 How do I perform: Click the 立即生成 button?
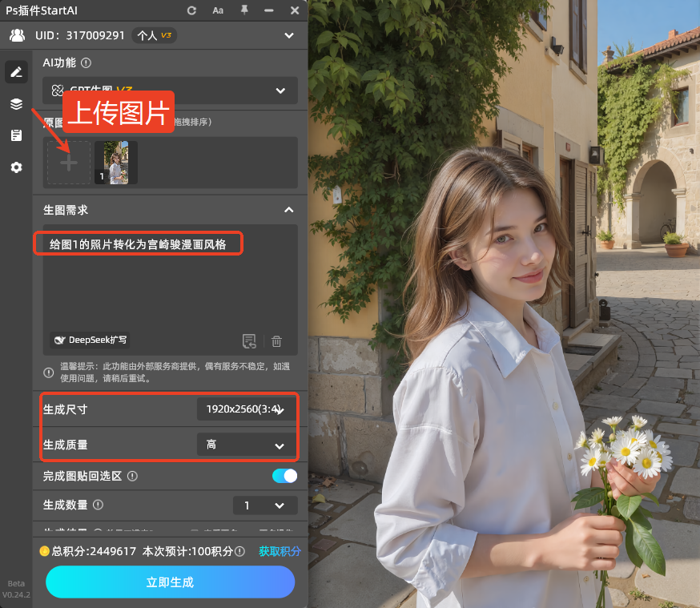[170, 582]
